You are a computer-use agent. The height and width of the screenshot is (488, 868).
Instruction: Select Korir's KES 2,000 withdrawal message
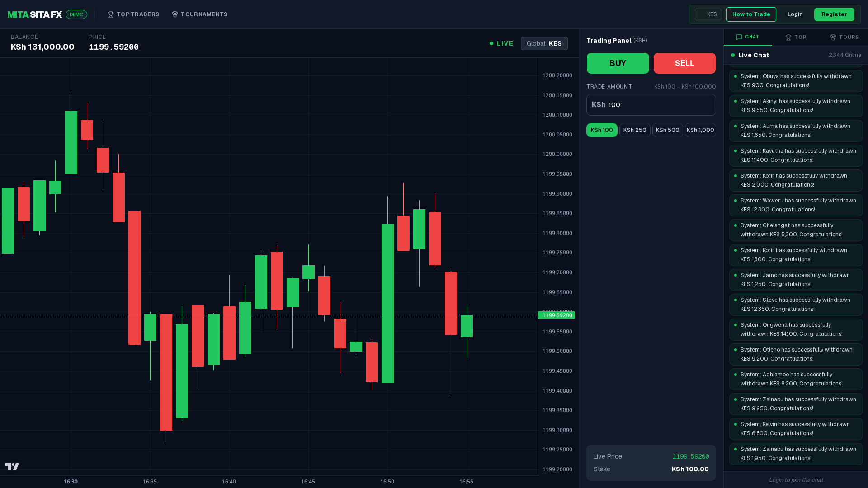[796, 180]
